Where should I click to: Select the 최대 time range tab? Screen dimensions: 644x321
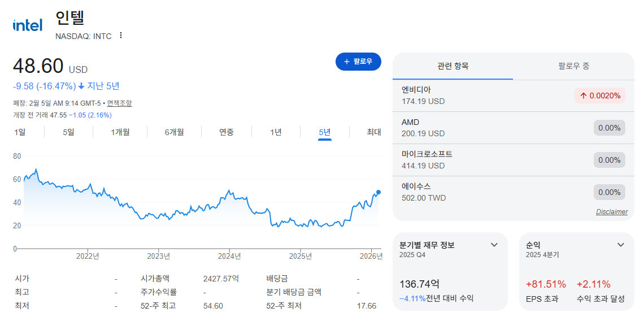374,132
